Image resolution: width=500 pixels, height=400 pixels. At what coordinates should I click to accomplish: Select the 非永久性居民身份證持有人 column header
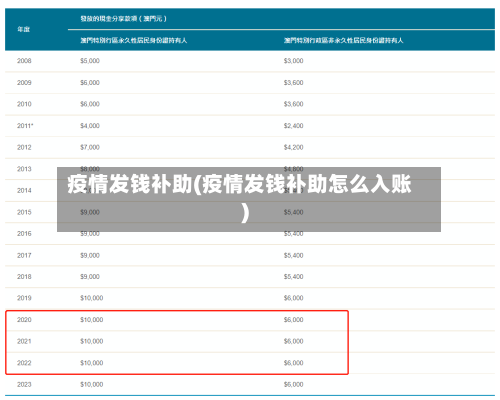[344, 40]
